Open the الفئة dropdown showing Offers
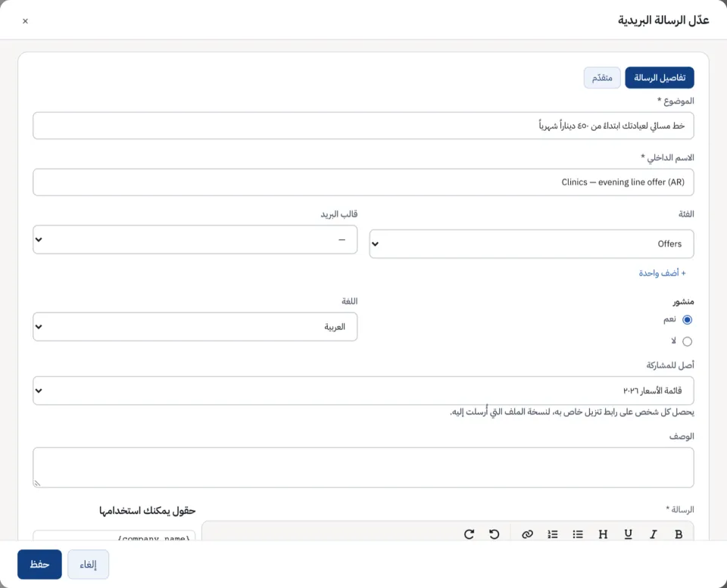This screenshot has width=727, height=588. [x=532, y=244]
